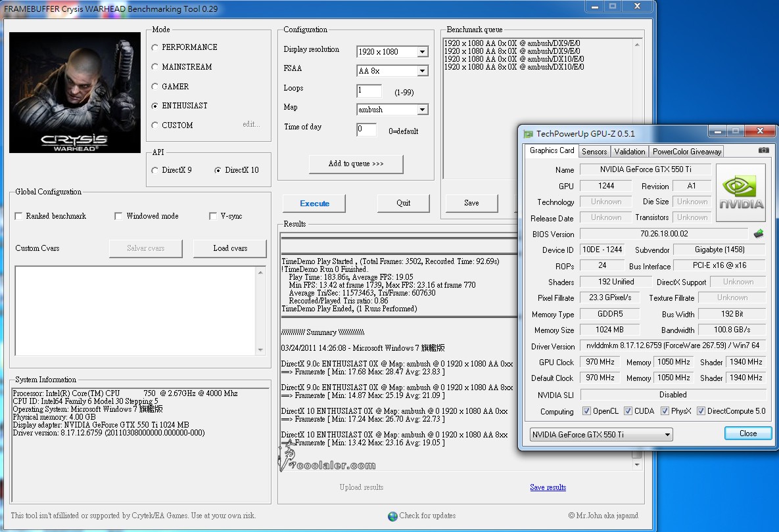Open the Validation tab in GPU-Z

630,152
